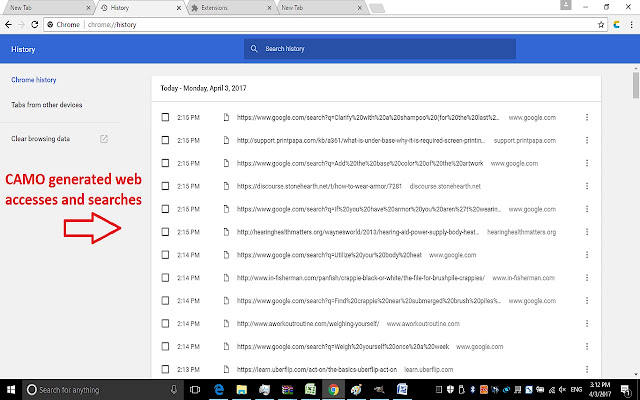Open File Explorer from the taskbar
Viewport: 640px width, 400px height.
[242, 389]
